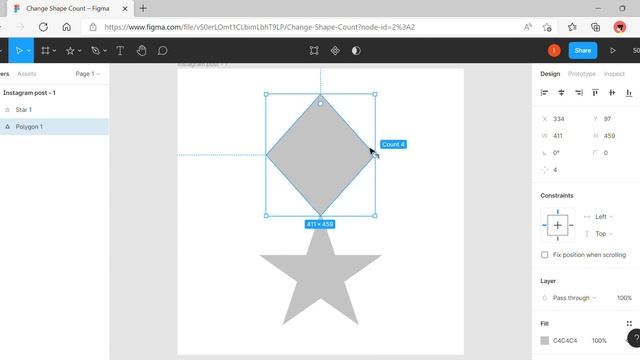
Task: Click the constraints diagram widget
Action: pyautogui.click(x=558, y=225)
